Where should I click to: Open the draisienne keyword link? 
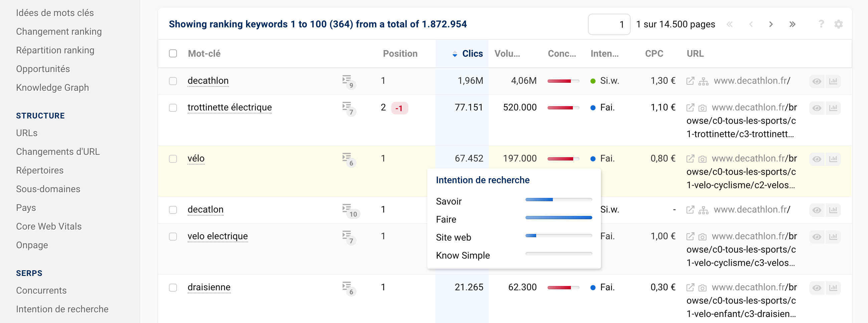(209, 287)
